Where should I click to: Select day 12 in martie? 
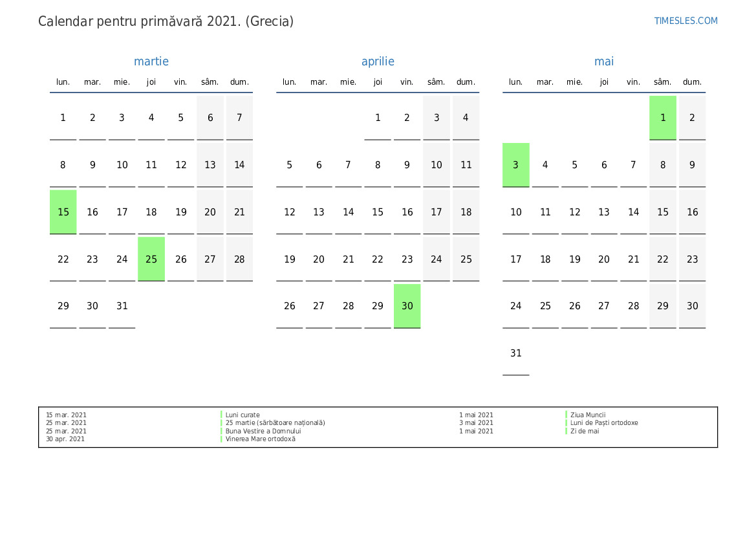pyautogui.click(x=181, y=165)
